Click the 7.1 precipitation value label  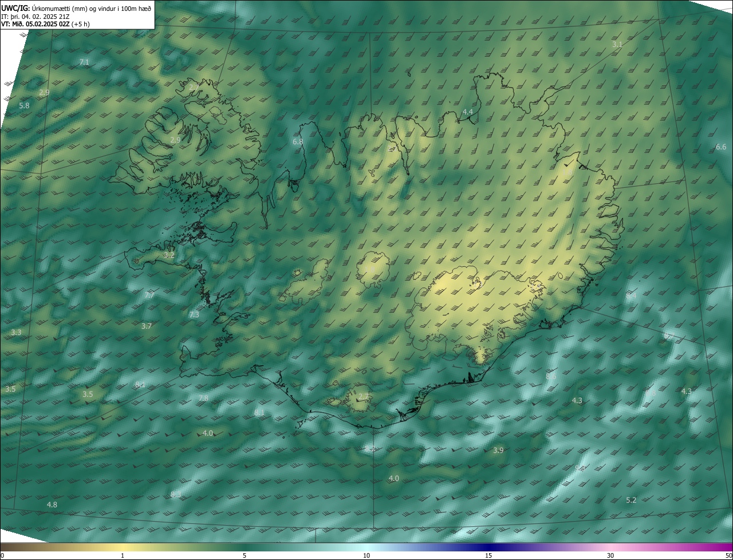[x=84, y=62]
